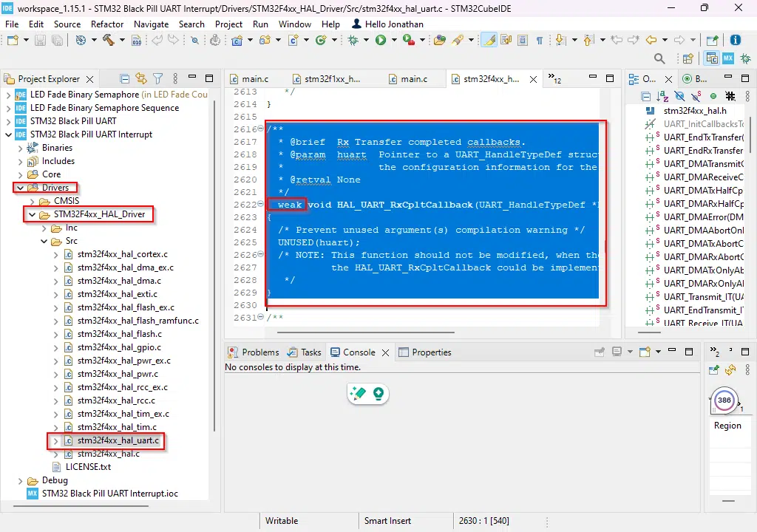The image size is (757, 532).
Task: Toggle Mark Occurrences highlighter in toolbar
Action: [489, 40]
